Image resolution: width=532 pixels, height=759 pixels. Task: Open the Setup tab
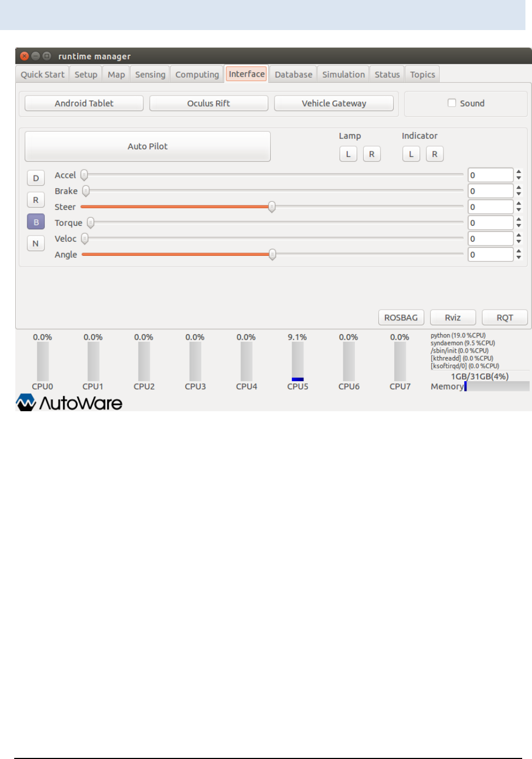point(86,74)
